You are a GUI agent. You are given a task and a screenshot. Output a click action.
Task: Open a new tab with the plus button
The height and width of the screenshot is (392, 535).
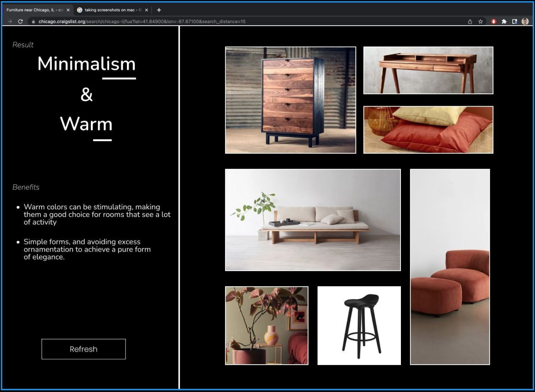[159, 10]
